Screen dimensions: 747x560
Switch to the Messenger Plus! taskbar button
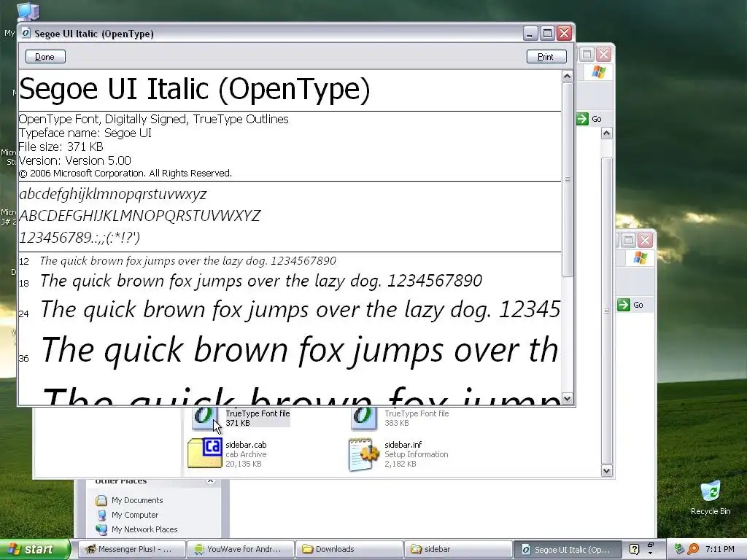(x=131, y=550)
